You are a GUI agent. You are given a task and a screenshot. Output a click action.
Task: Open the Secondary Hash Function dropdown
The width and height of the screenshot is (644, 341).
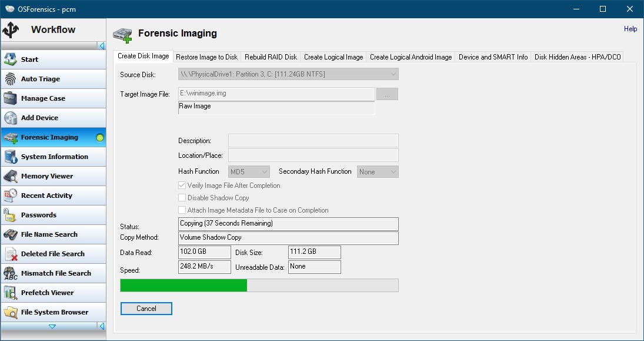coord(378,172)
